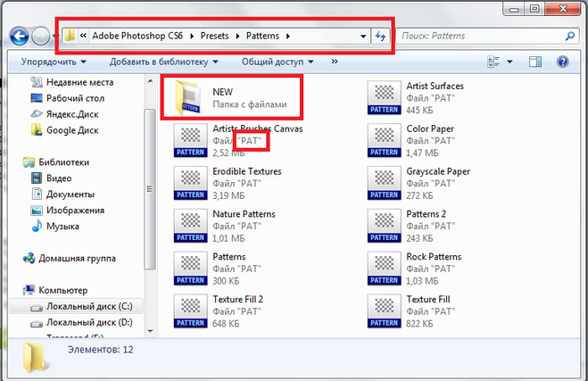Select Color Paper pattern file icon

[x=385, y=140]
